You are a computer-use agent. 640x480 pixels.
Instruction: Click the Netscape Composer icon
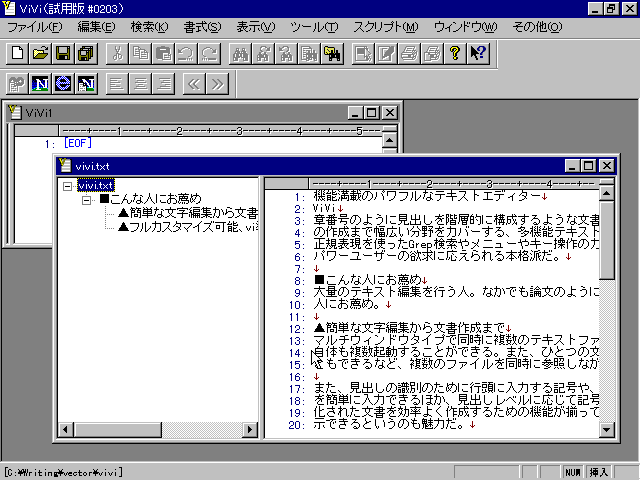[x=86, y=84]
